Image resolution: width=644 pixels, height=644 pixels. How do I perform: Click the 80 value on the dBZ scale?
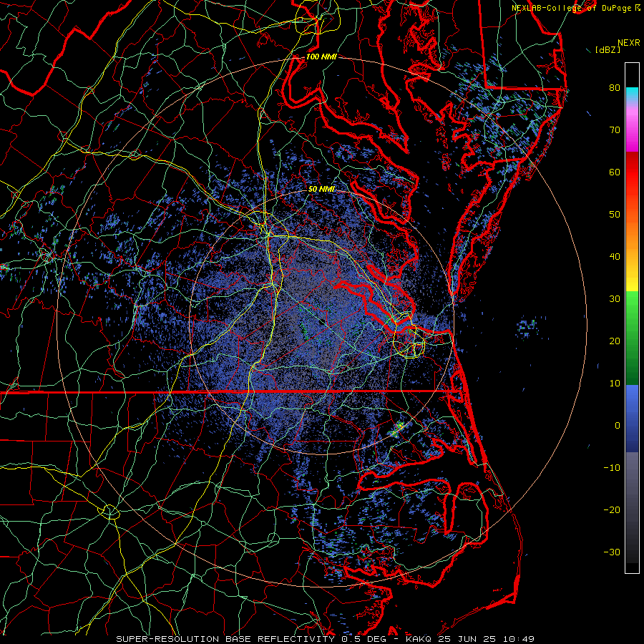615,88
